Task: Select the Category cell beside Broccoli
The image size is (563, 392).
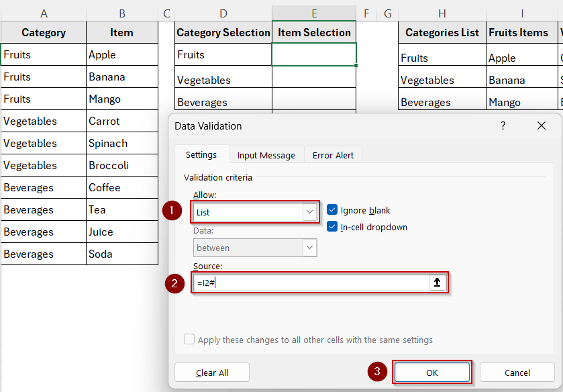Action: (x=44, y=165)
